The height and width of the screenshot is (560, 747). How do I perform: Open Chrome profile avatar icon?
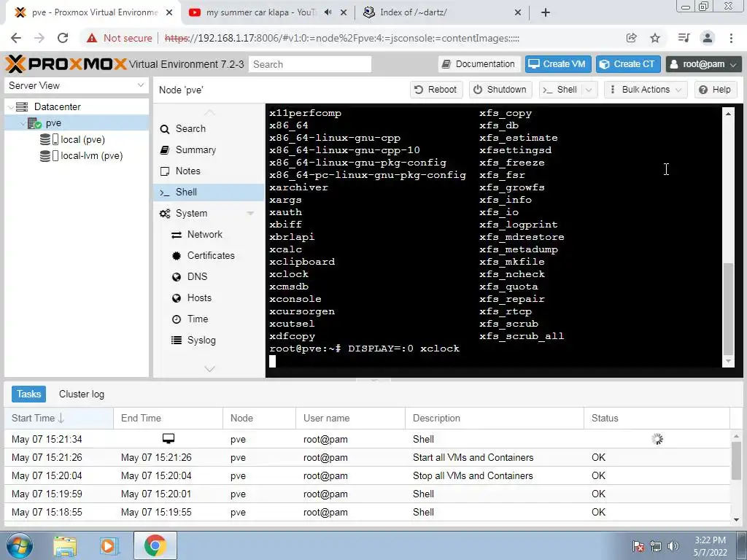(708, 38)
